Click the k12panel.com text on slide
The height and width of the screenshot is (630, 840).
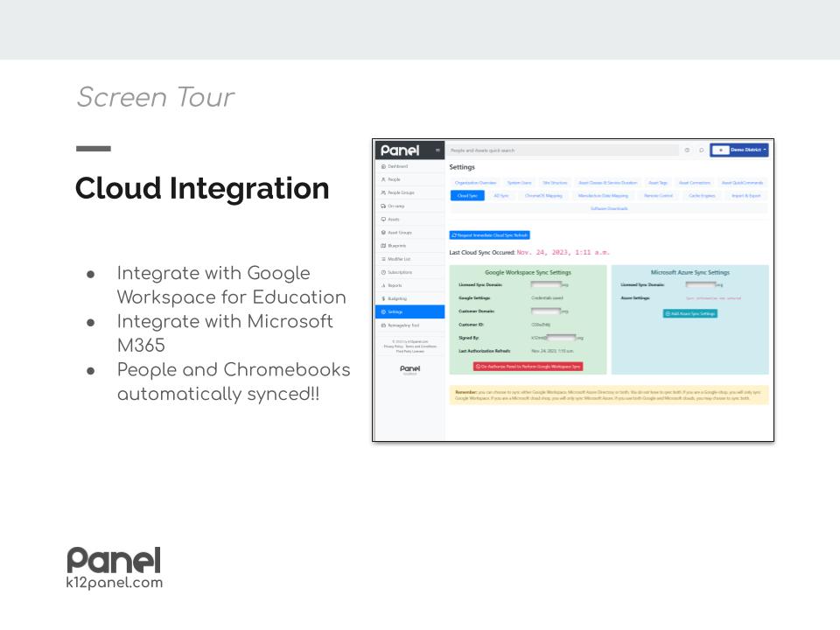click(x=115, y=583)
